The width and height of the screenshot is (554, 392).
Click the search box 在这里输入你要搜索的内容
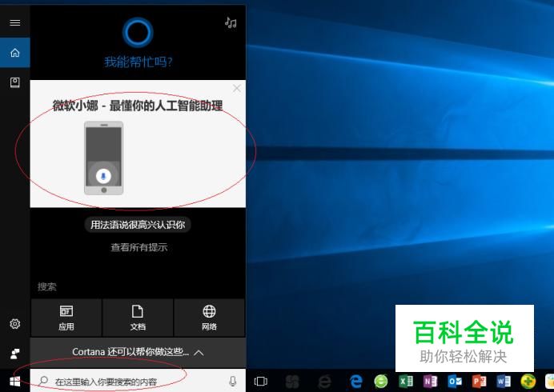tap(138, 381)
